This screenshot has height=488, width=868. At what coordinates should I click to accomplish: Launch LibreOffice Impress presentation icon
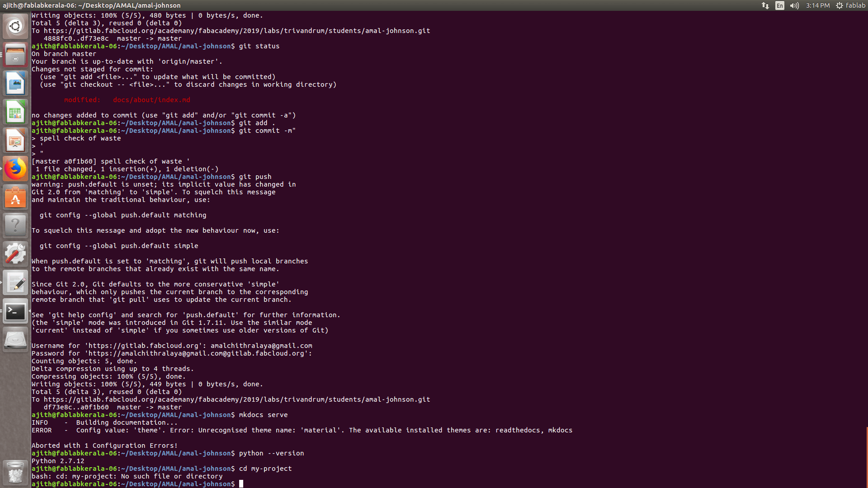15,141
